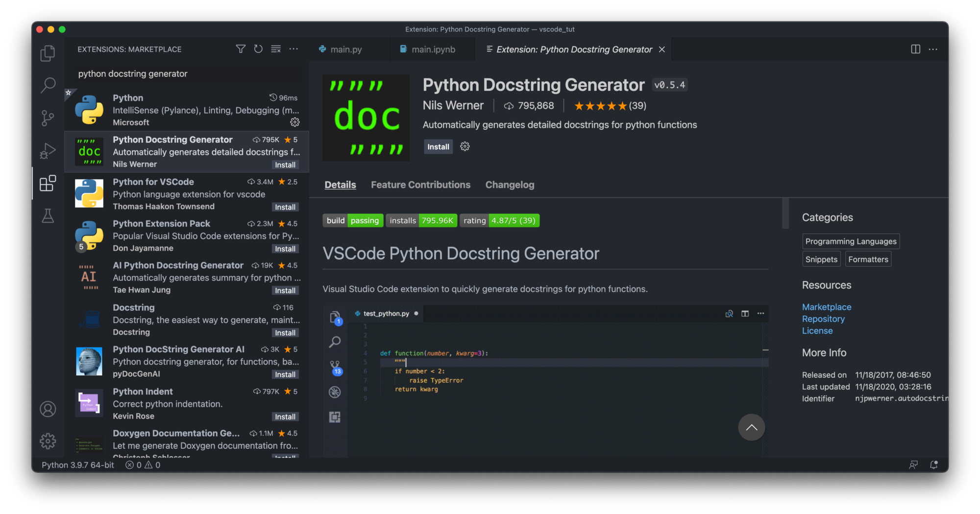The width and height of the screenshot is (980, 514).
Task: Open the editor More Actions ellipsis menu
Action: [933, 49]
